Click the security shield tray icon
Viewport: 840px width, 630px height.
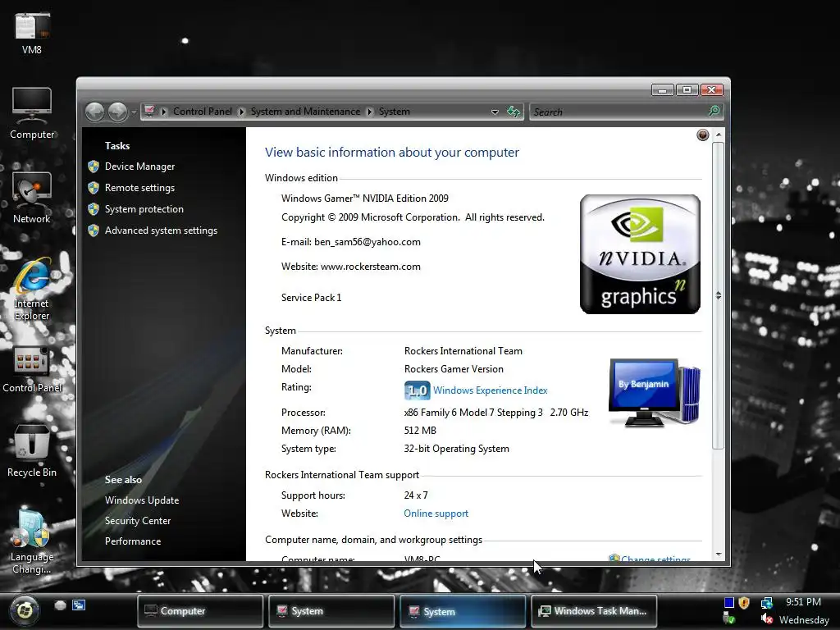743,603
